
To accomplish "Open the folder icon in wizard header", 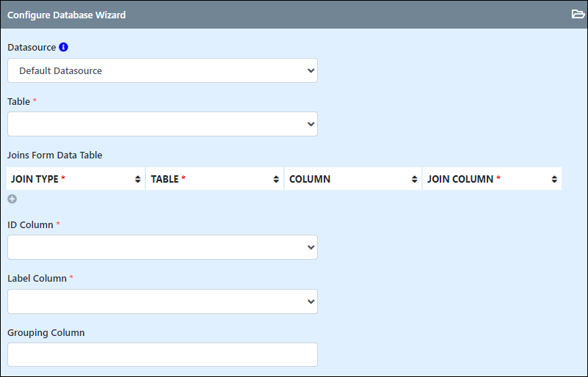I will pos(578,14).
